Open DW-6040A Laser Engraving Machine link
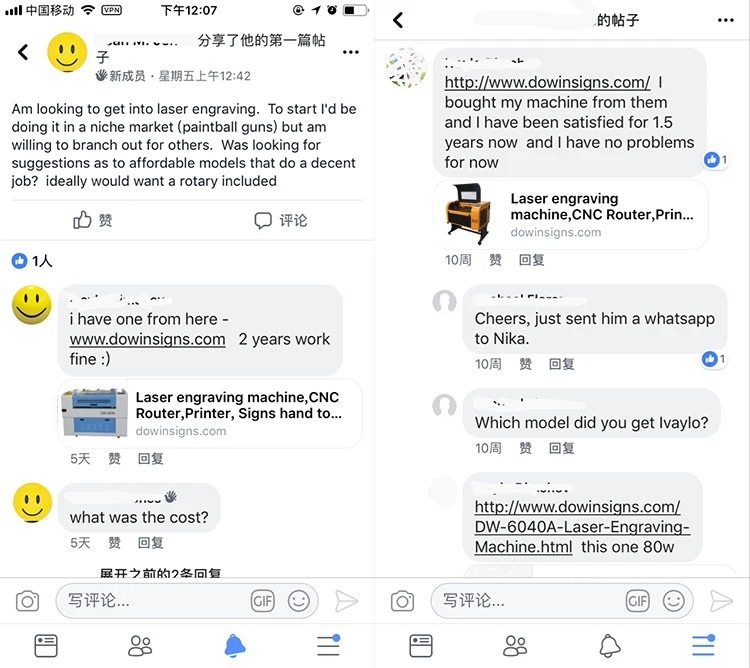Viewport: 750px width, 668px height. tap(582, 526)
